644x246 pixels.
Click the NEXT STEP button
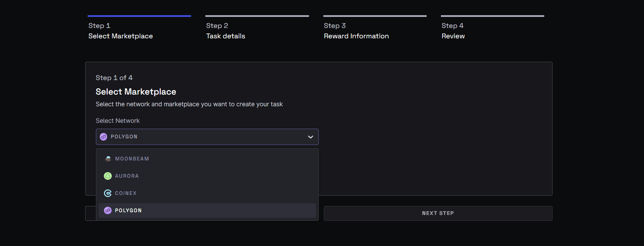point(438,213)
